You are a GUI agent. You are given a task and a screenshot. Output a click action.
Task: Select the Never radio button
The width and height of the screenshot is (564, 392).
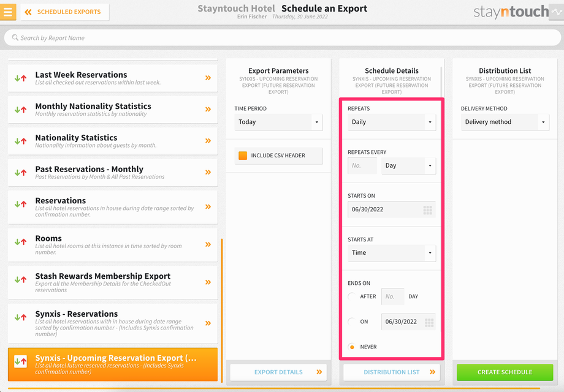[x=352, y=347]
